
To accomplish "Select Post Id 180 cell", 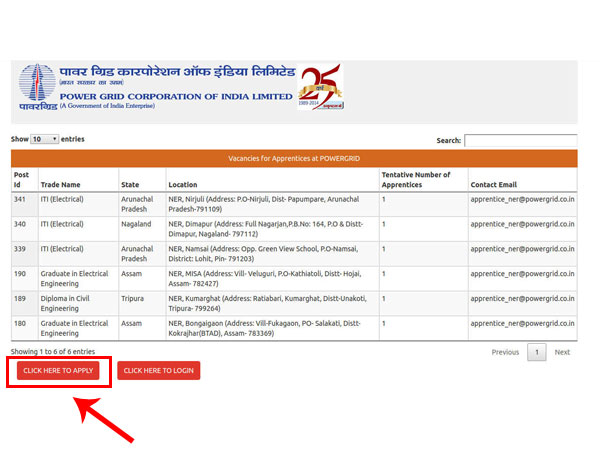I will pos(24,328).
